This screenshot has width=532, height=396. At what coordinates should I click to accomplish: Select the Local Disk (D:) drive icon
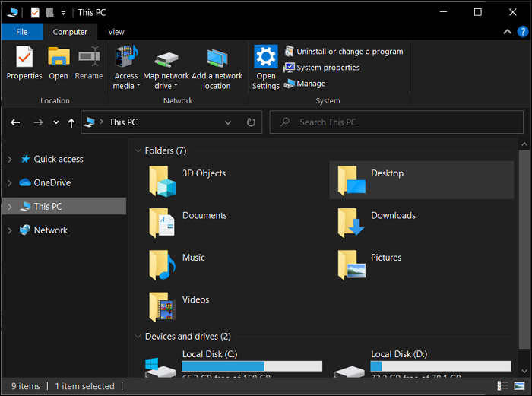[349, 371]
